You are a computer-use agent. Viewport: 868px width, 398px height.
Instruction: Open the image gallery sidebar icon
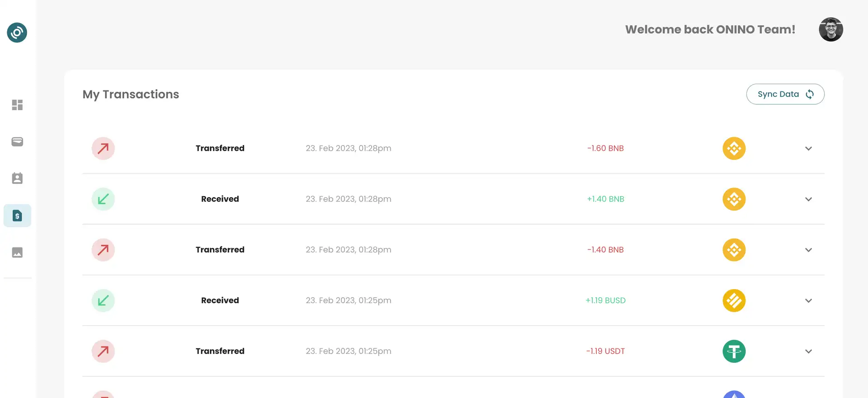pyautogui.click(x=17, y=253)
